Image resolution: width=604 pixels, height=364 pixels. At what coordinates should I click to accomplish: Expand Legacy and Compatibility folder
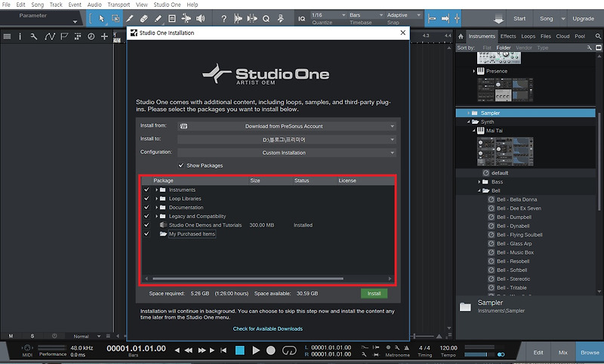156,216
